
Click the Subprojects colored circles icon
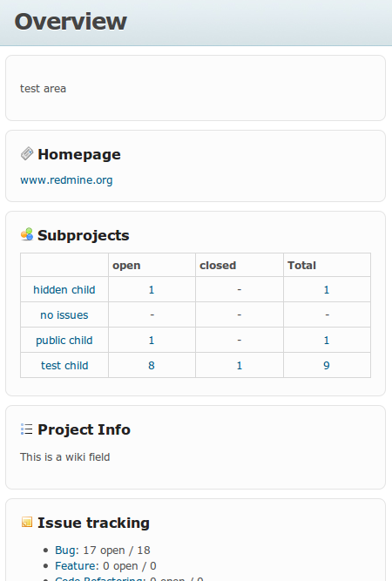tap(27, 234)
